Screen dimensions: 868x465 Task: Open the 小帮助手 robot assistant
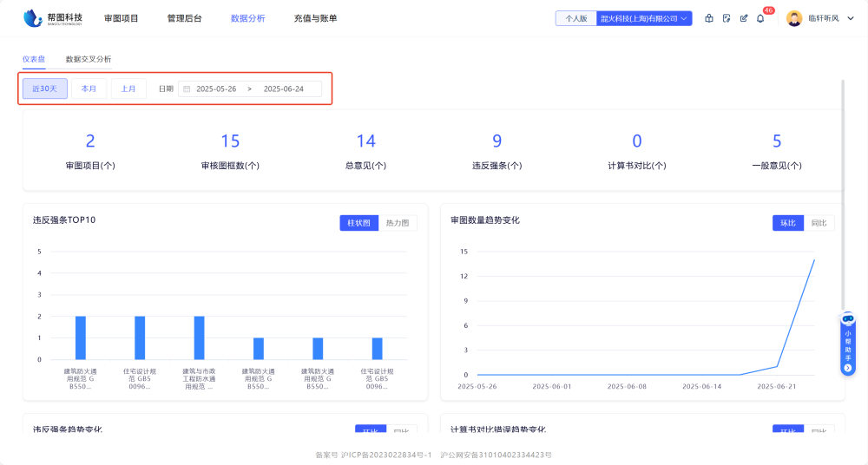[848, 319]
